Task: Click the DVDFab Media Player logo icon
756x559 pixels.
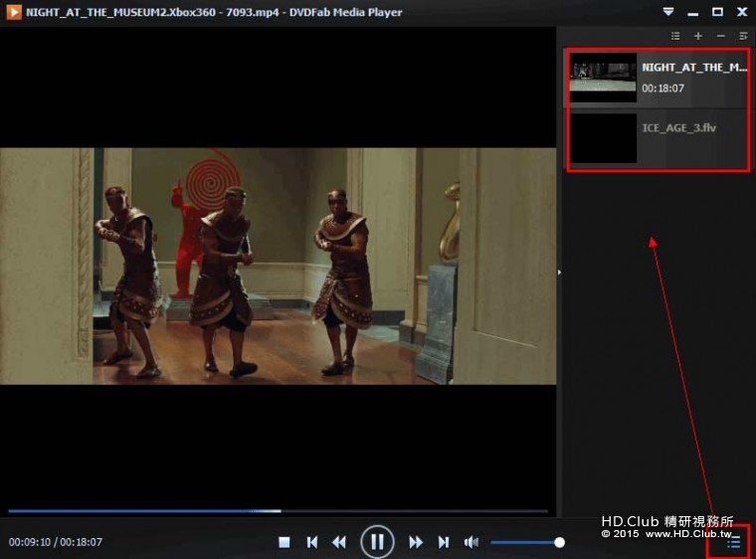Action: coord(14,12)
